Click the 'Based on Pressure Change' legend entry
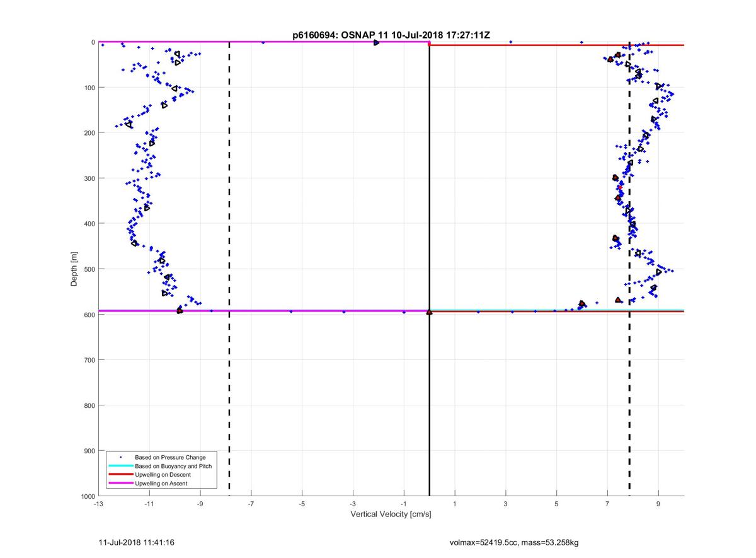The width and height of the screenshot is (756, 558). tap(170, 456)
